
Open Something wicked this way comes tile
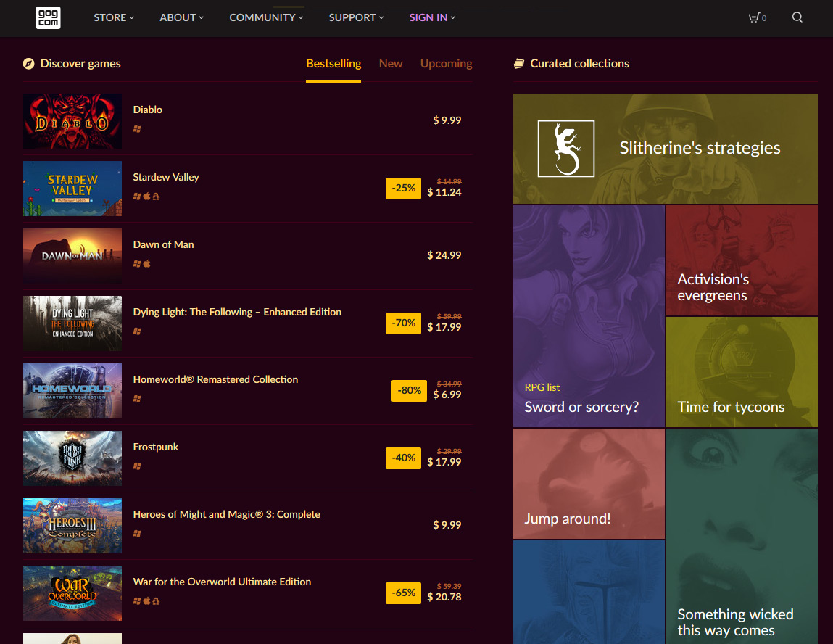click(742, 537)
